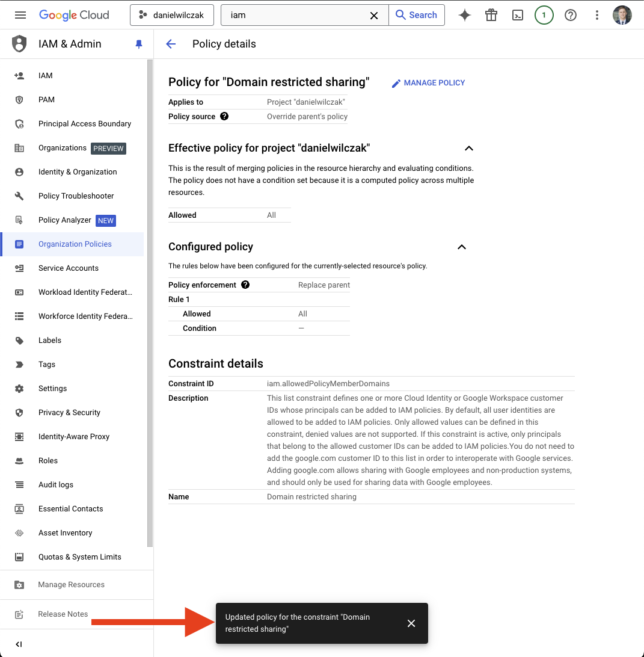Image resolution: width=644 pixels, height=657 pixels.
Task: Unpin IAM & Admin with the pin icon
Action: pyautogui.click(x=138, y=44)
